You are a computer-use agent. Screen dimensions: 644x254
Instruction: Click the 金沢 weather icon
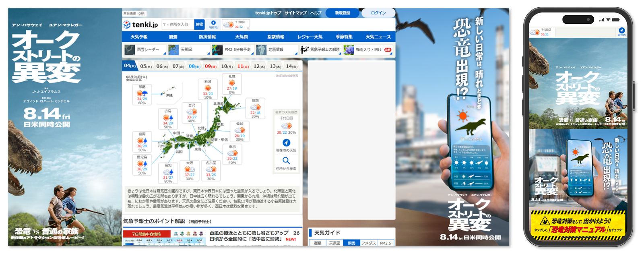[x=192, y=112]
